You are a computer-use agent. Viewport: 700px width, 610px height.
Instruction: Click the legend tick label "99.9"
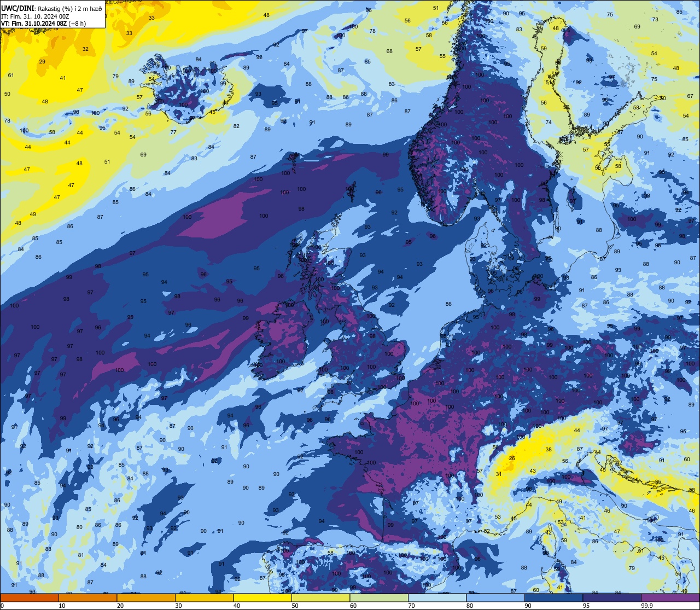tap(647, 606)
